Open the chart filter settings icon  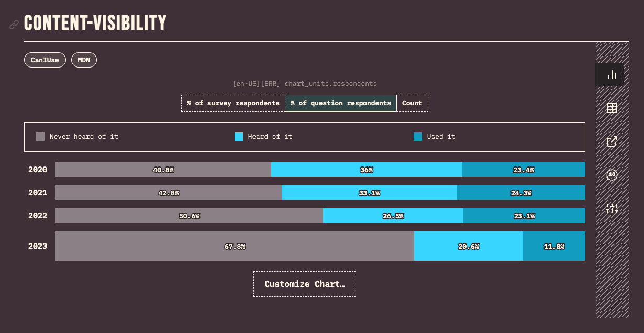point(612,208)
